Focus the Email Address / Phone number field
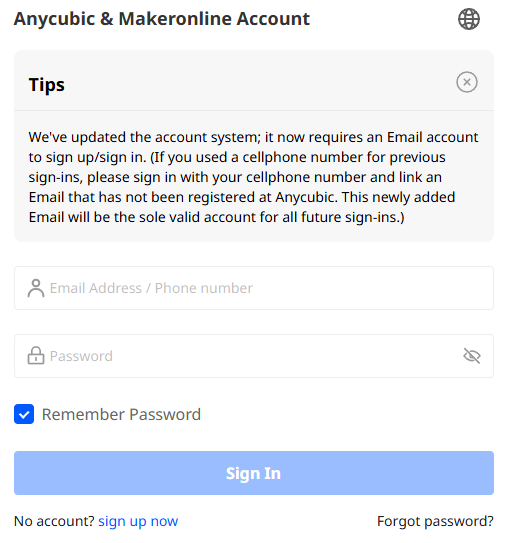This screenshot has width=506, height=543. (254, 288)
